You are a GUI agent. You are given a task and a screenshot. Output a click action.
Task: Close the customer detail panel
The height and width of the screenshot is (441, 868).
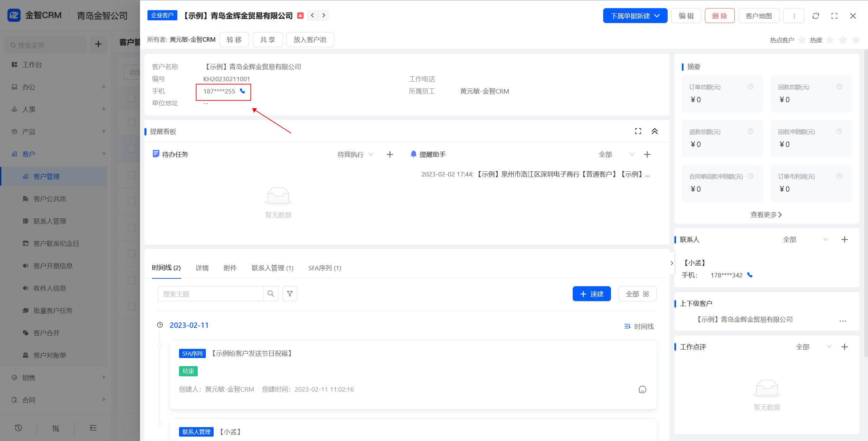click(x=853, y=16)
